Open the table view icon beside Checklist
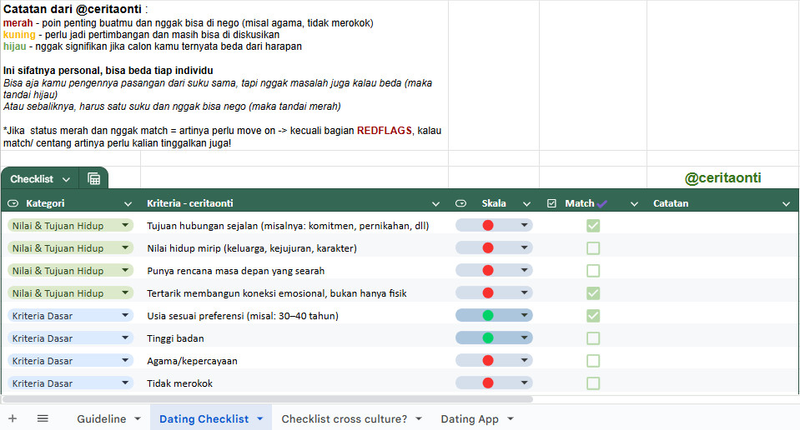Viewport: 800px width, 430px height. pyautogui.click(x=94, y=179)
